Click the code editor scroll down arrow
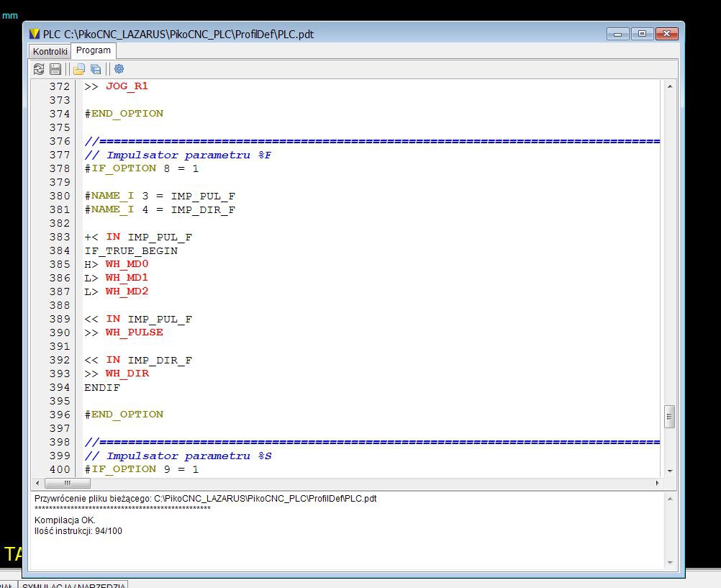The width and height of the screenshot is (721, 588). pyautogui.click(x=669, y=471)
